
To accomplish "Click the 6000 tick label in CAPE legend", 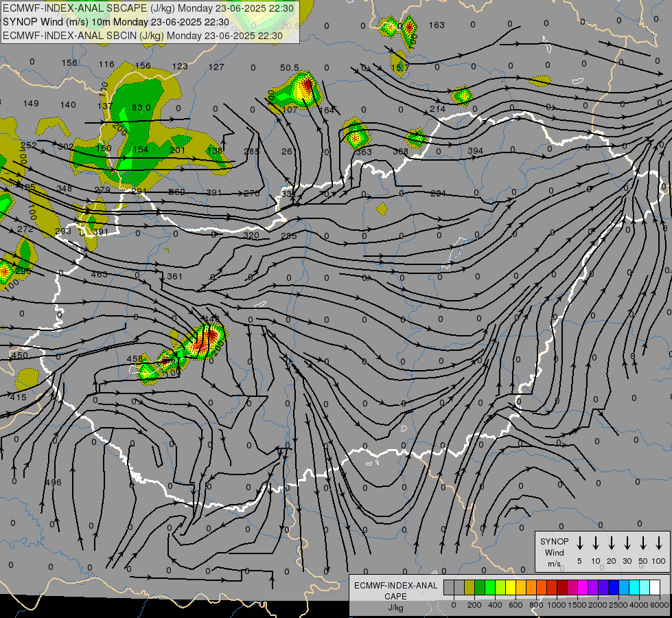I will click(660, 605).
